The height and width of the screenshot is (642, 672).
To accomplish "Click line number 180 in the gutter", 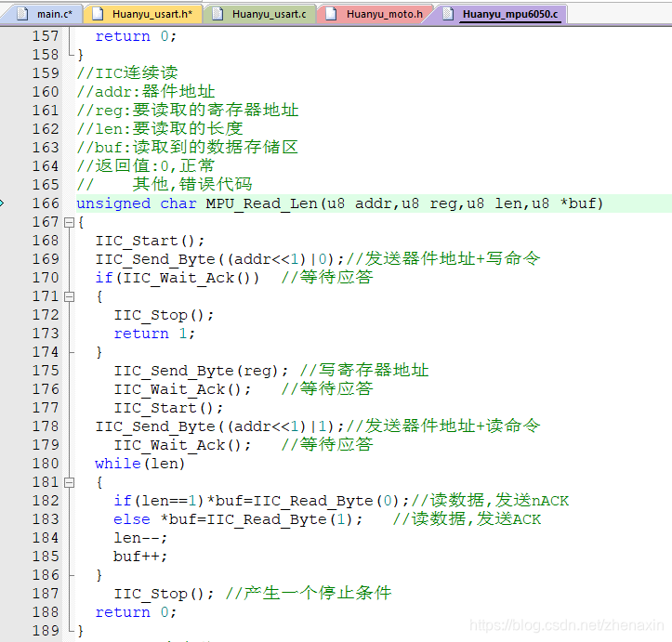I will (46, 464).
